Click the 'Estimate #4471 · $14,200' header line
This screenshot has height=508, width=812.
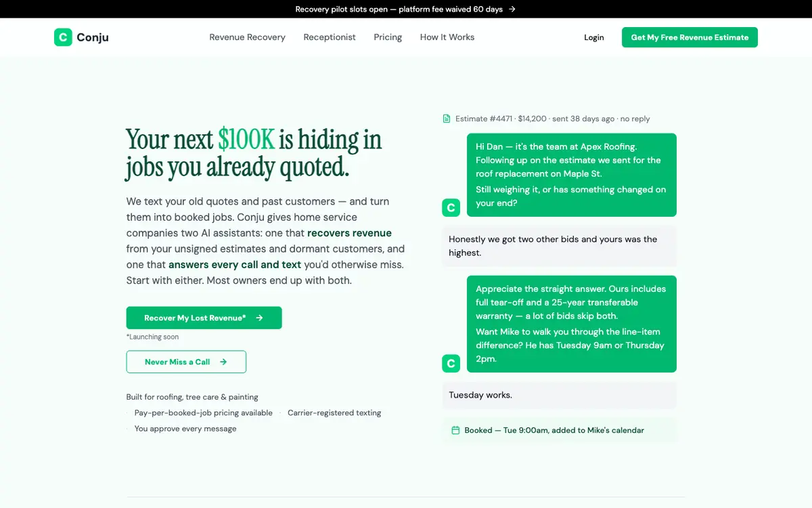(x=552, y=119)
